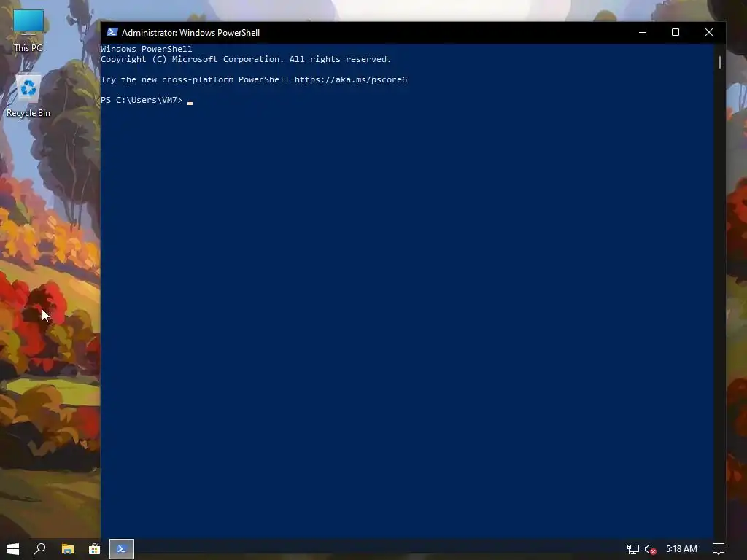Open Microsoft Store from taskbar

pos(94,549)
